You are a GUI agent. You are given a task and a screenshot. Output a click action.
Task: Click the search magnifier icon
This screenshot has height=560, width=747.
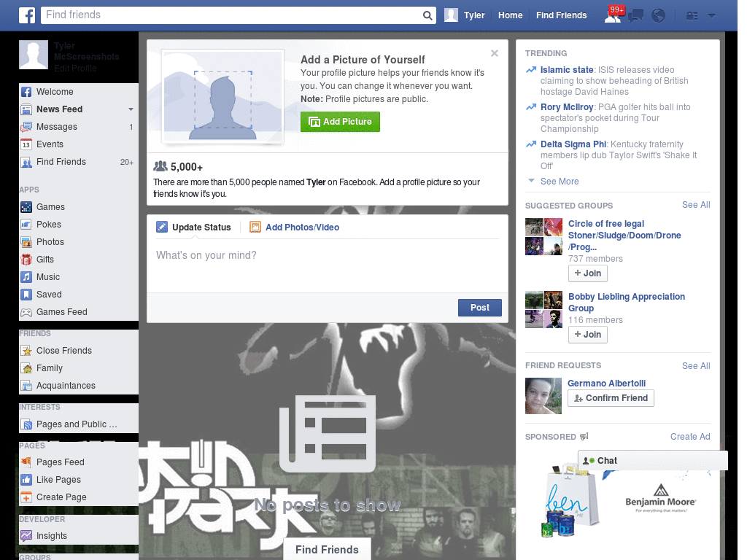point(427,15)
